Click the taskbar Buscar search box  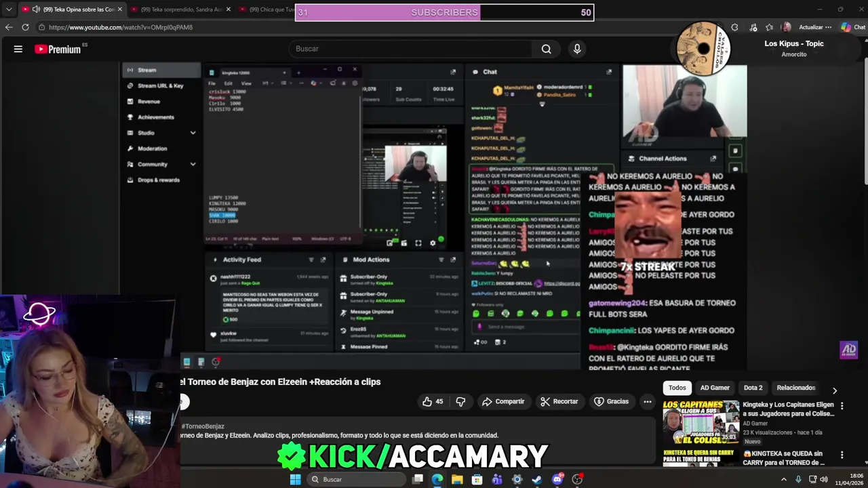(x=356, y=479)
